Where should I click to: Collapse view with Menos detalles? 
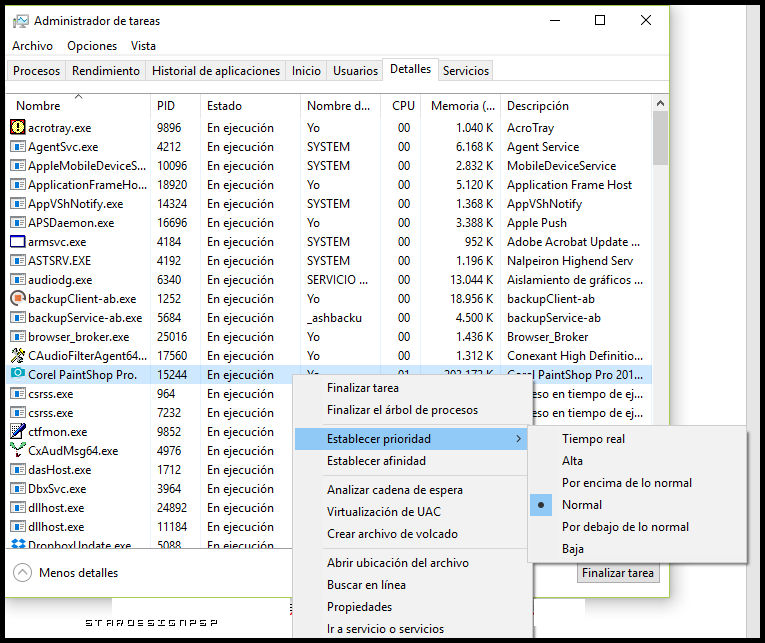tap(66, 572)
